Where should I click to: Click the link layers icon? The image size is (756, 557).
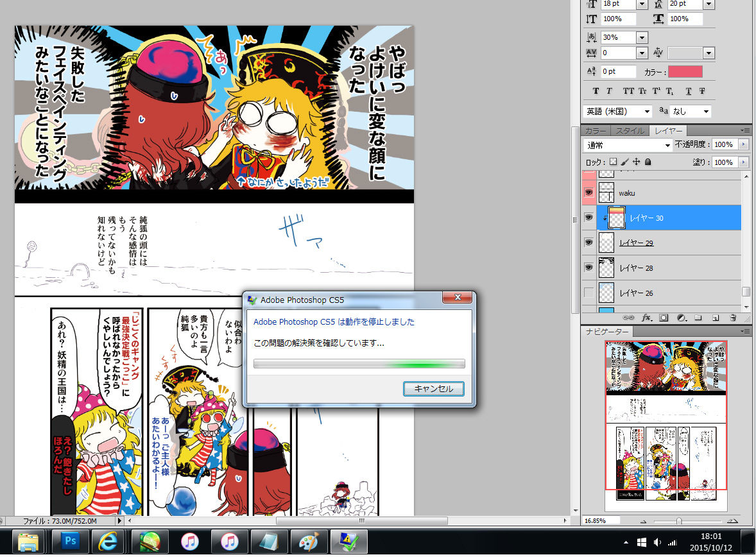(628, 318)
